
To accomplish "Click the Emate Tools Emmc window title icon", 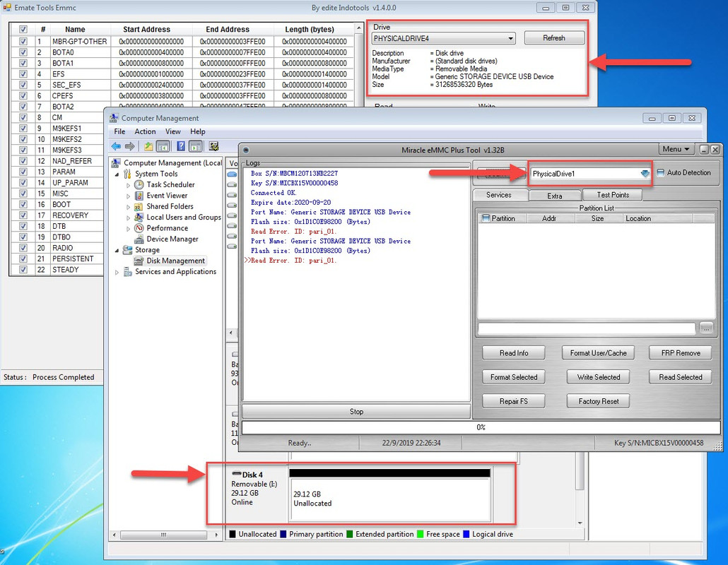I will click(7, 8).
